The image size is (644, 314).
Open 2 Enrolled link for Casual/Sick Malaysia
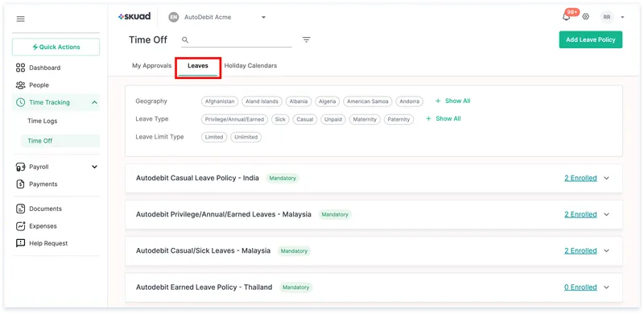click(x=580, y=250)
